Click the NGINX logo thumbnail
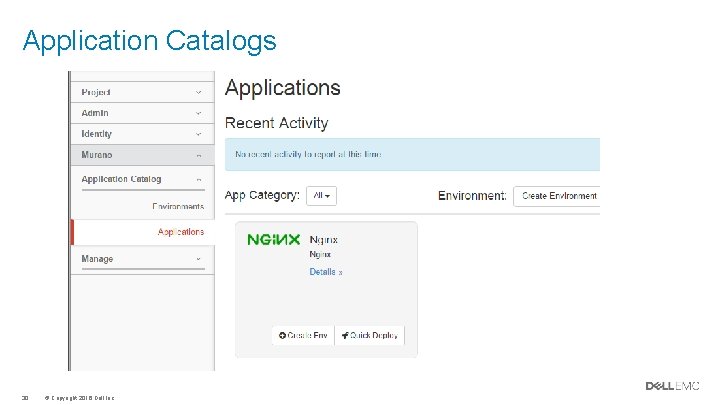This screenshot has width=720, height=405. [273, 239]
